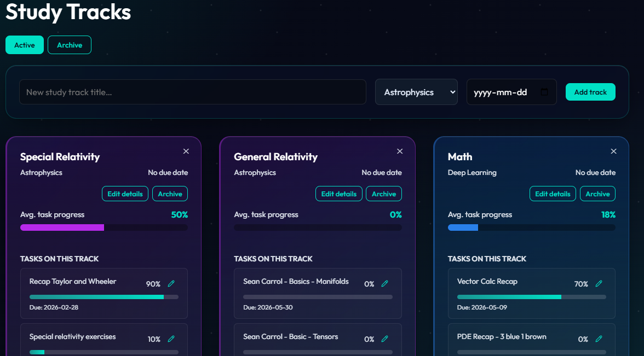The width and height of the screenshot is (644, 356).
Task: Focus the new study track title field
Action: pos(193,92)
